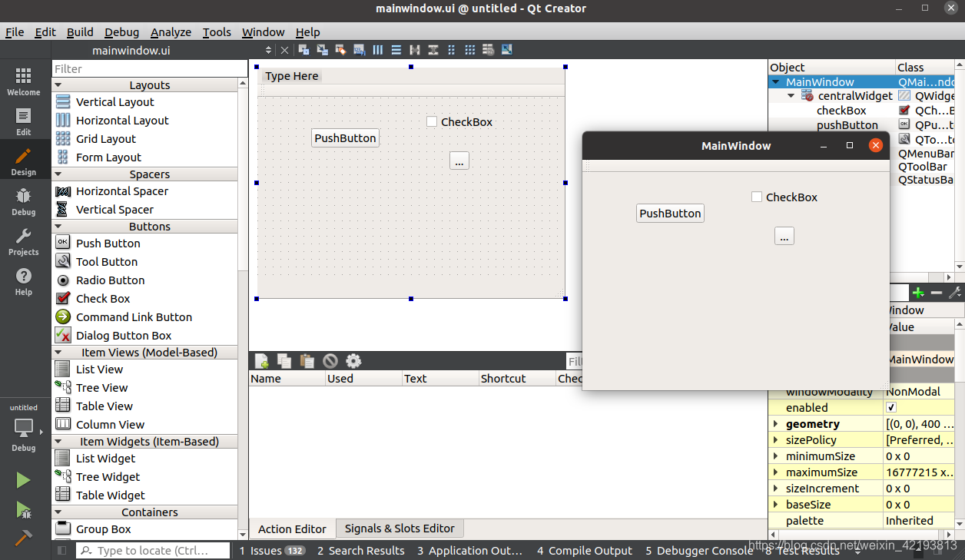
Task: Open Edit mode in the sidebar
Action: [23, 121]
